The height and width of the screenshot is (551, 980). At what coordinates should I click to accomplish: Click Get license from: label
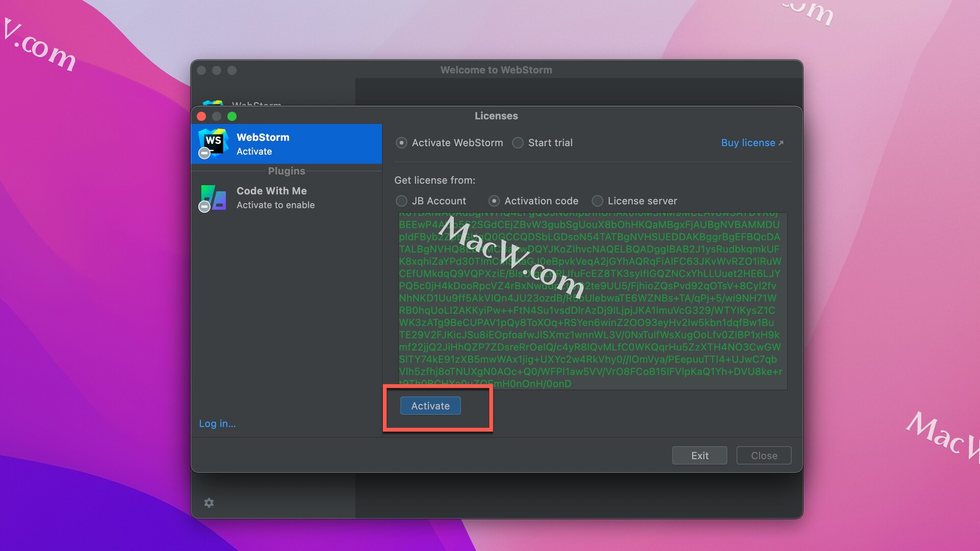(434, 180)
